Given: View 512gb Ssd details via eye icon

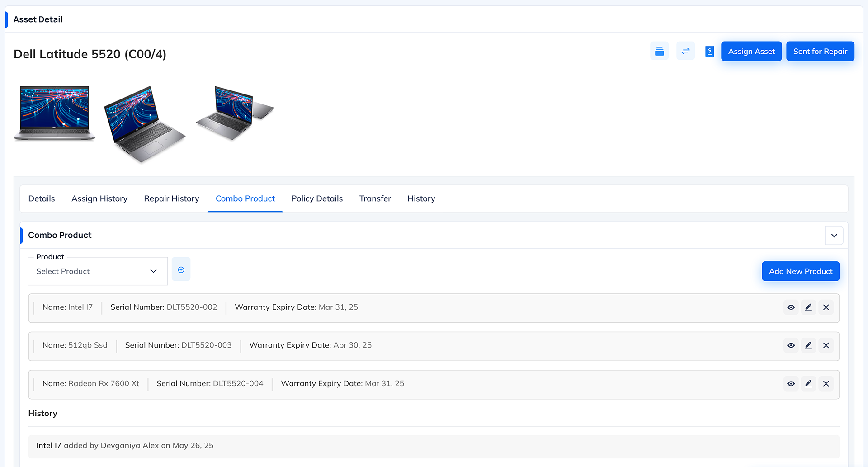Looking at the screenshot, I should click(x=791, y=345).
